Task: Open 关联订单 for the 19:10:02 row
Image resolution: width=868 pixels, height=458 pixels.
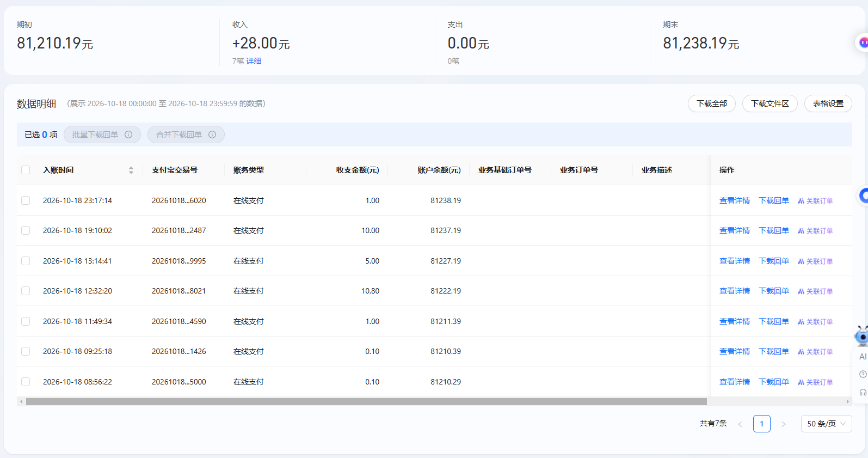Action: point(815,231)
